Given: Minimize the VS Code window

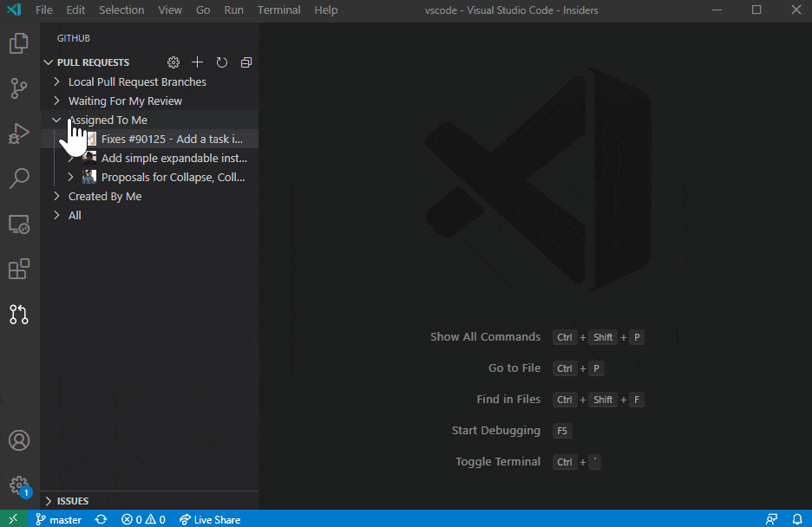Looking at the screenshot, I should click(x=717, y=10).
